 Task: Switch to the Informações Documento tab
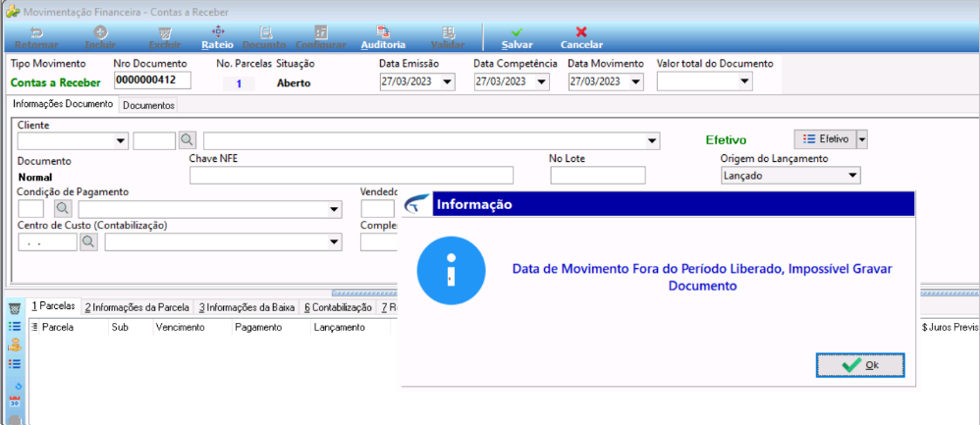[x=63, y=104]
